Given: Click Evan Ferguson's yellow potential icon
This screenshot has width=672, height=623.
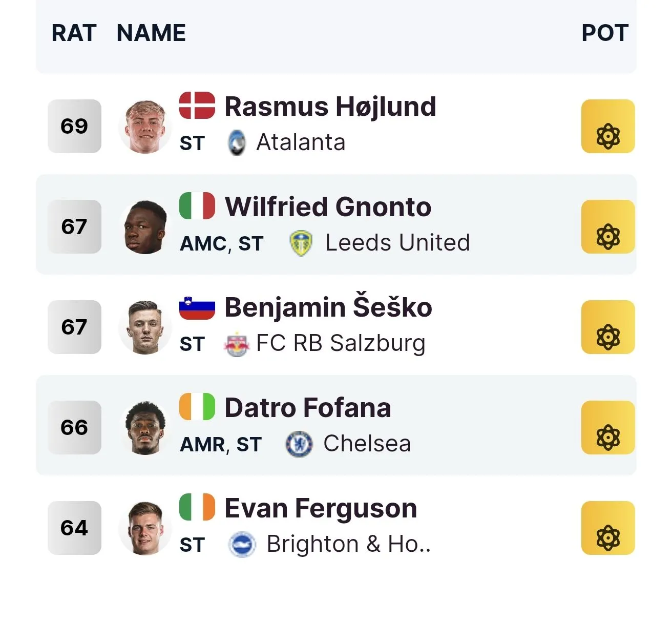Looking at the screenshot, I should click(x=607, y=528).
